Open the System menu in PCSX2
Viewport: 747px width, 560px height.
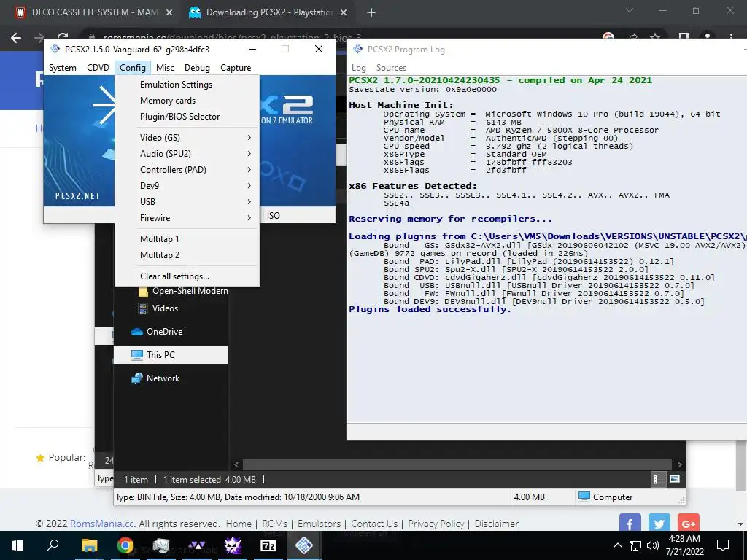click(x=63, y=68)
